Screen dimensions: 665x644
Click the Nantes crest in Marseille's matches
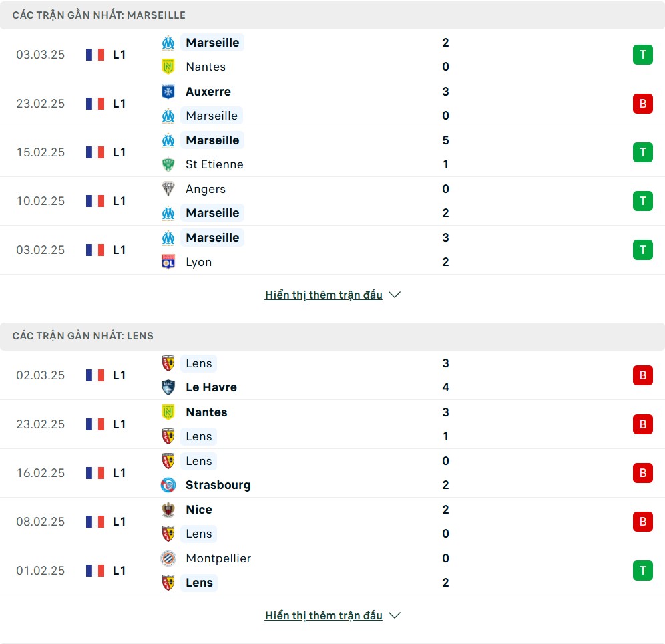click(x=168, y=67)
